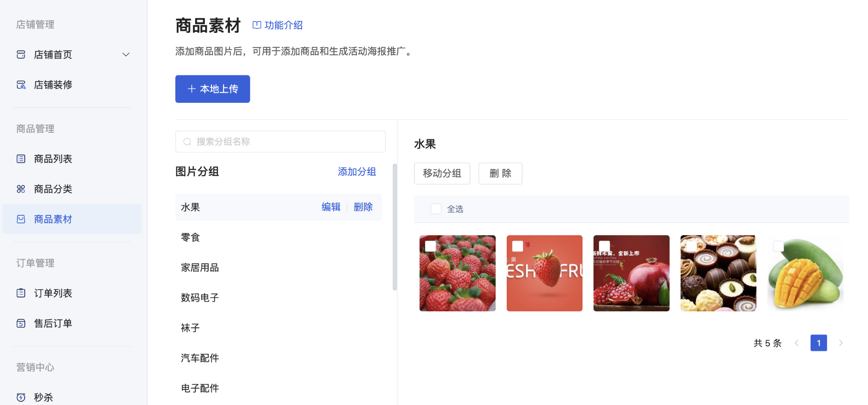Screen dimensions: 868x405
Task: Select the 零食 image group
Action: pos(278,237)
